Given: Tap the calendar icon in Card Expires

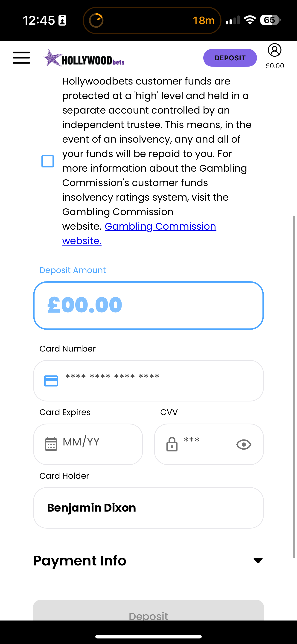Looking at the screenshot, I should pos(51,444).
